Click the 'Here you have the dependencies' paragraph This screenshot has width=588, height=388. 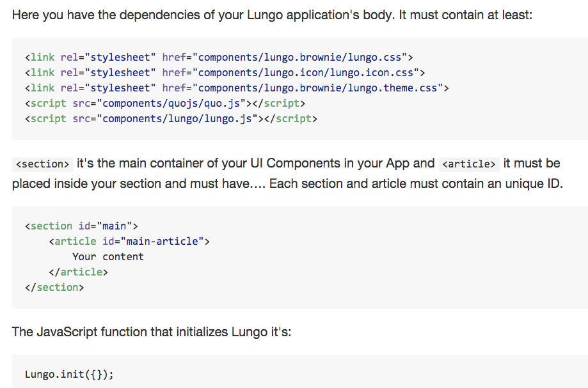[x=272, y=15]
